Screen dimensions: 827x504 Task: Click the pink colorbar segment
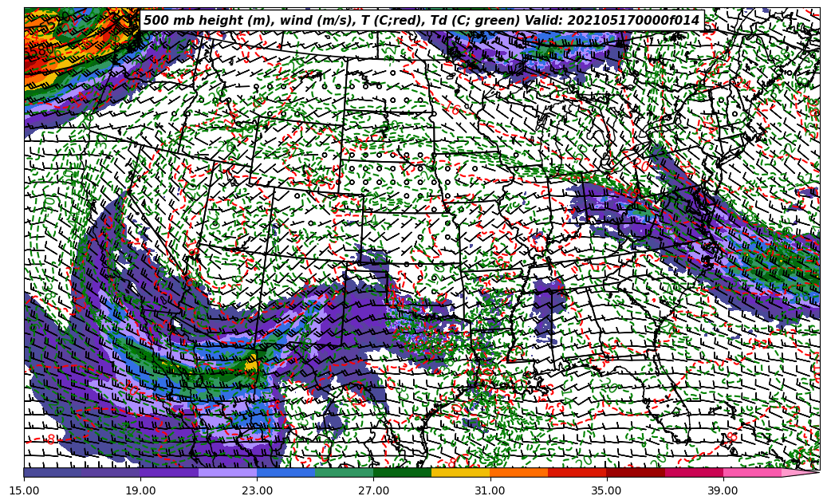pos(751,472)
